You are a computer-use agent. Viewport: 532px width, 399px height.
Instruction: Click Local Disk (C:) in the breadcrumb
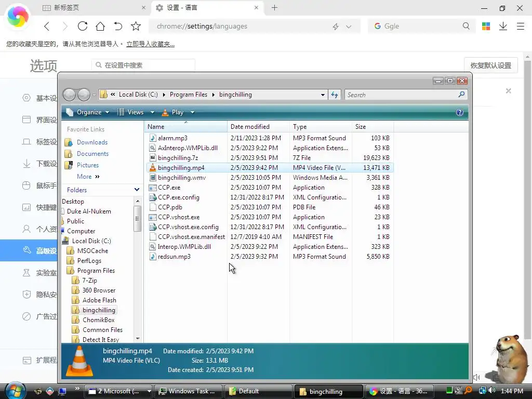[138, 95]
